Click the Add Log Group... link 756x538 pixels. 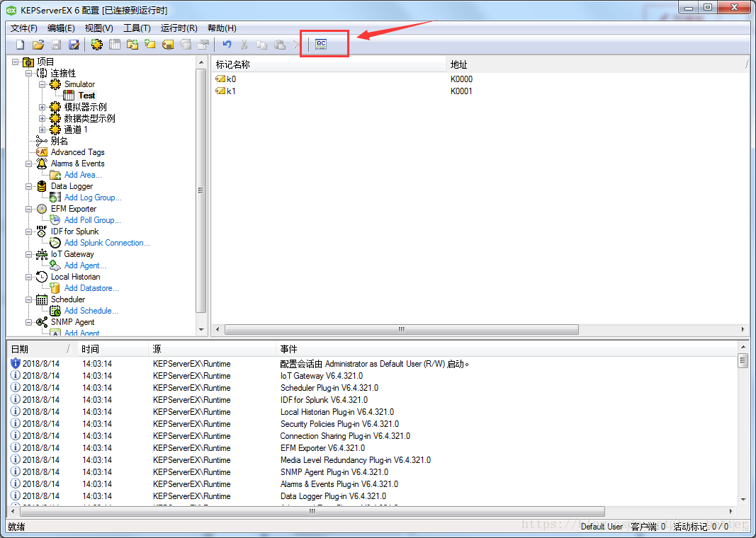(x=93, y=198)
